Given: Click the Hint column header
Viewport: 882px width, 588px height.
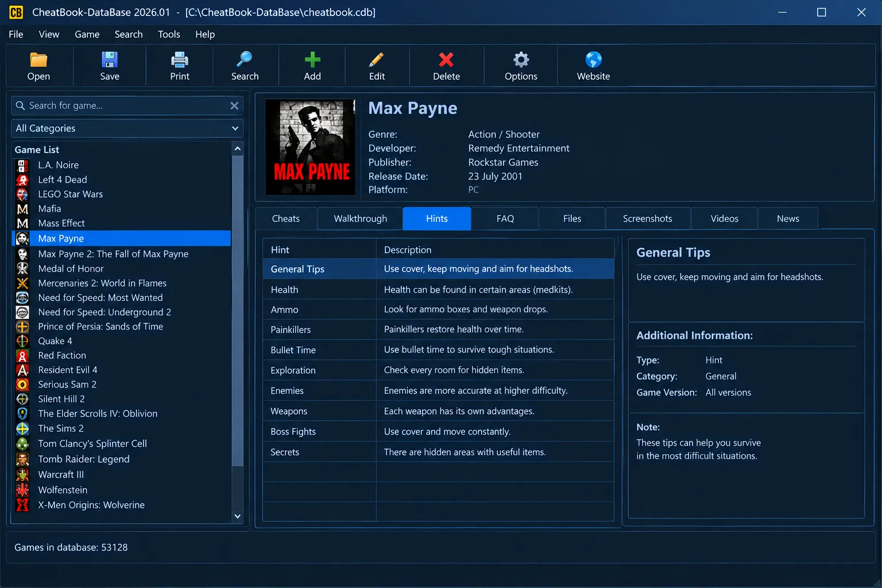Looking at the screenshot, I should pyautogui.click(x=319, y=250).
